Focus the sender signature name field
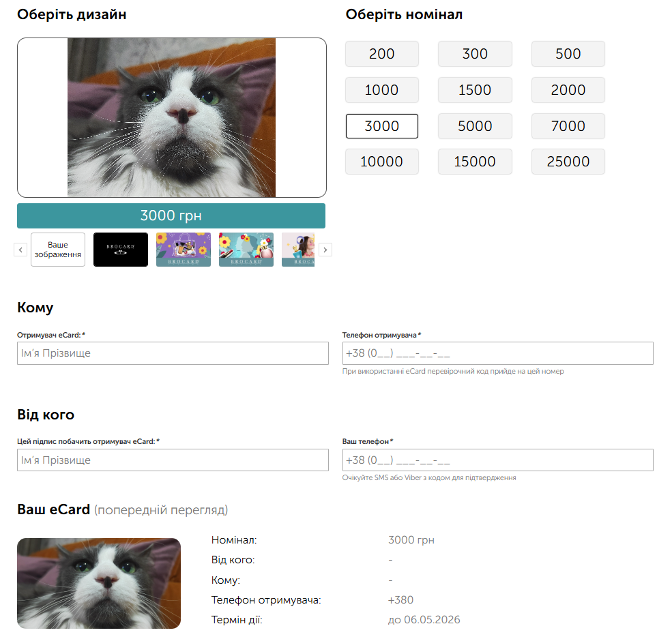Screen dimensions: 672x639 coord(173,460)
